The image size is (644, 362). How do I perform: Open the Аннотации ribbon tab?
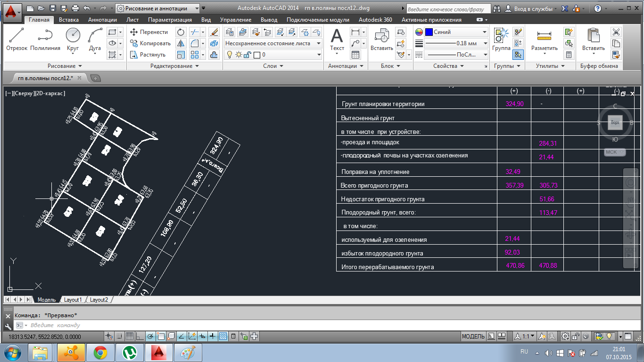[x=102, y=20]
